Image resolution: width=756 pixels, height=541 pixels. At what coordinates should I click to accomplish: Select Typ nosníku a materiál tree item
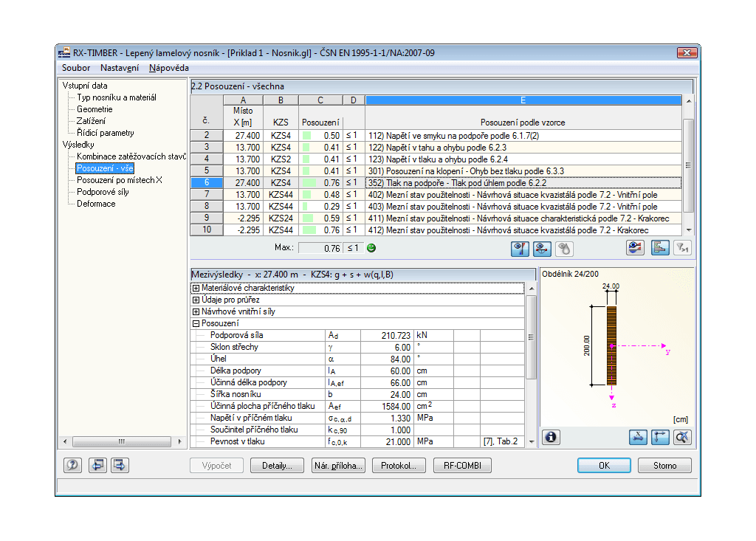tap(117, 97)
